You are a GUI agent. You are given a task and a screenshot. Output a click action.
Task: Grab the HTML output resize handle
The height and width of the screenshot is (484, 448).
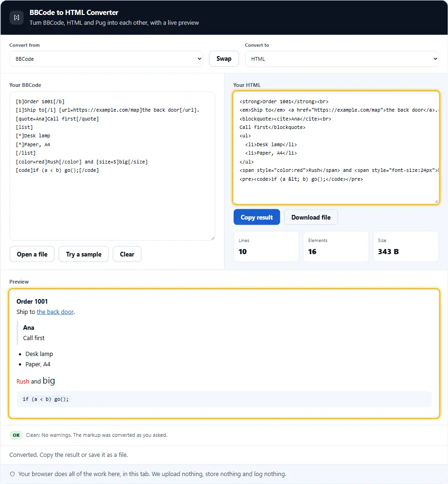pyautogui.click(x=436, y=201)
